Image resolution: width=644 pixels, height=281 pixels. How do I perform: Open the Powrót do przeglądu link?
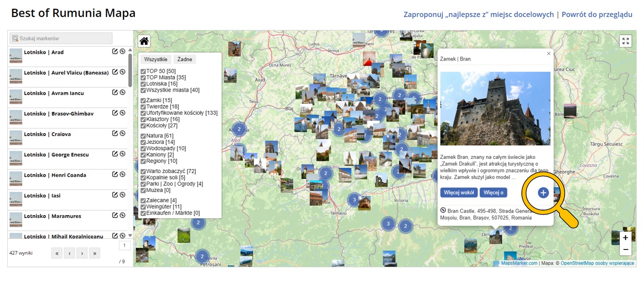(x=597, y=15)
